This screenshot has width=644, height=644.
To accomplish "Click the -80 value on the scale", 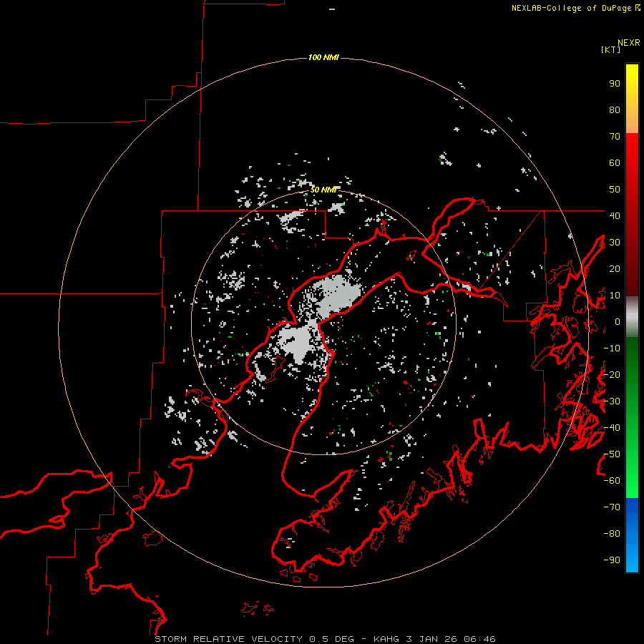I will [612, 534].
